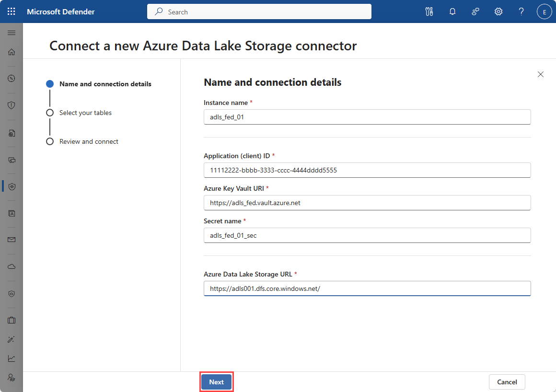
Task: Open the settings gear icon
Action: coord(498,12)
